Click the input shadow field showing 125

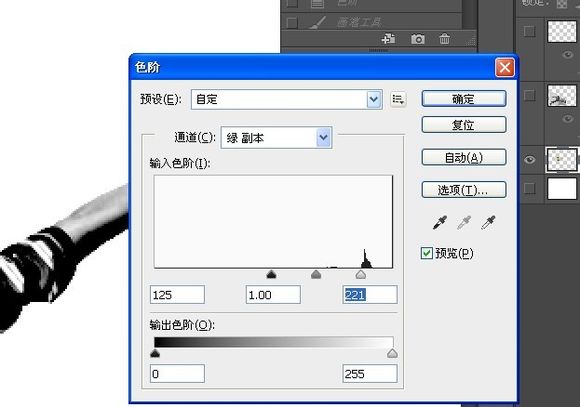(177, 295)
